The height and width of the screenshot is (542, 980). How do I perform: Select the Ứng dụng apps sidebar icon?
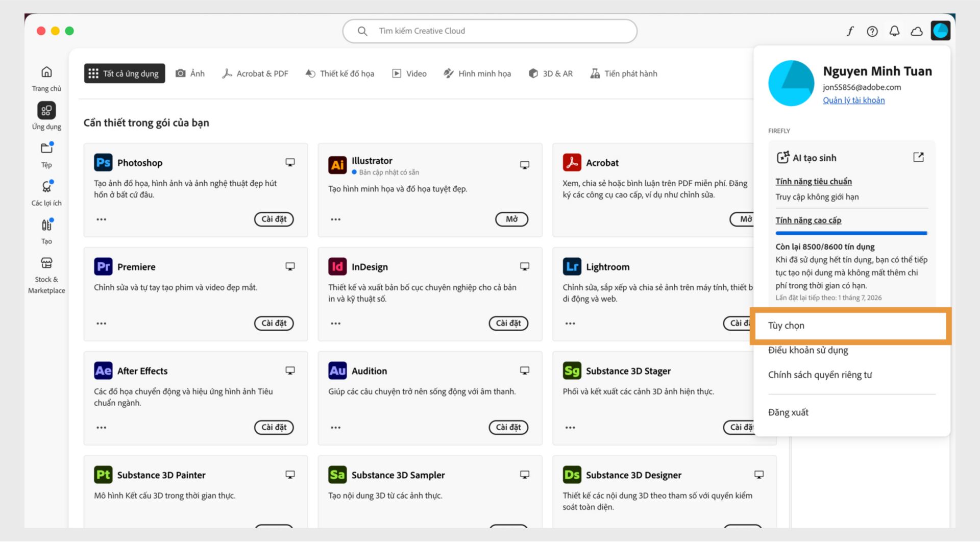[46, 110]
